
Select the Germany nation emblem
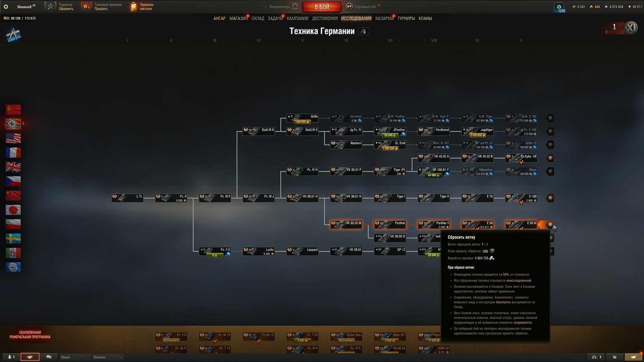[13, 124]
